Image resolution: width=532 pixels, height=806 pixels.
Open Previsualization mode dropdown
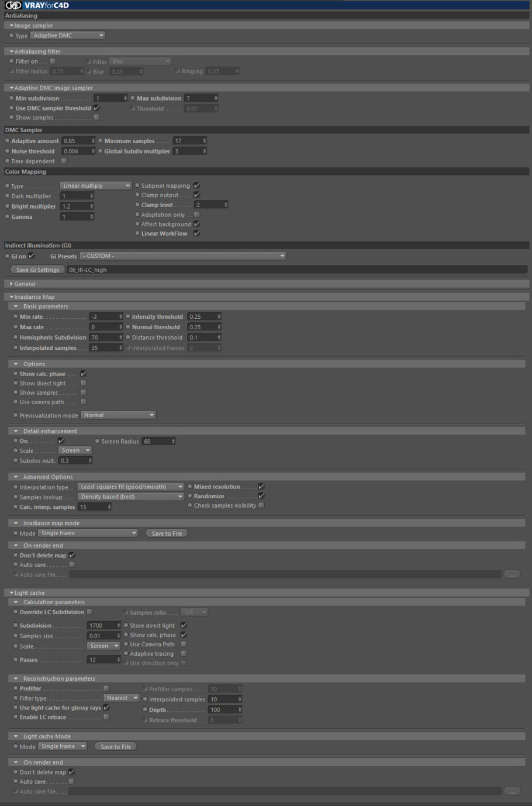click(x=118, y=415)
